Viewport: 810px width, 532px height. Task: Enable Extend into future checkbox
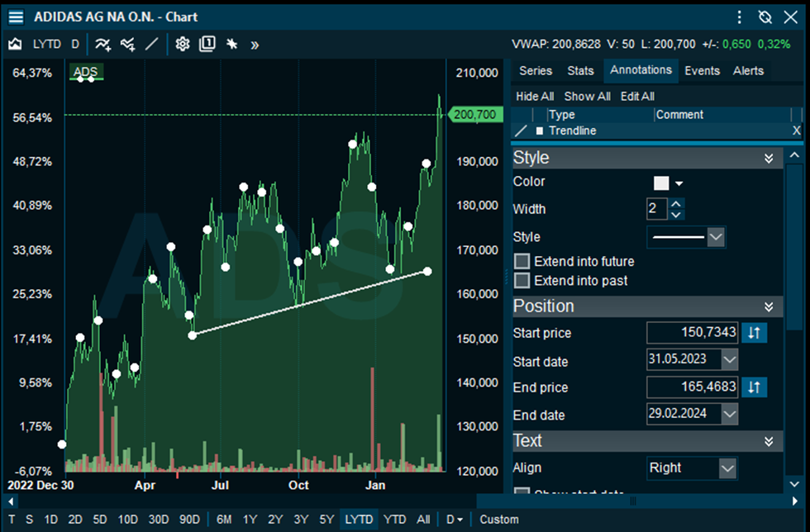pos(522,261)
